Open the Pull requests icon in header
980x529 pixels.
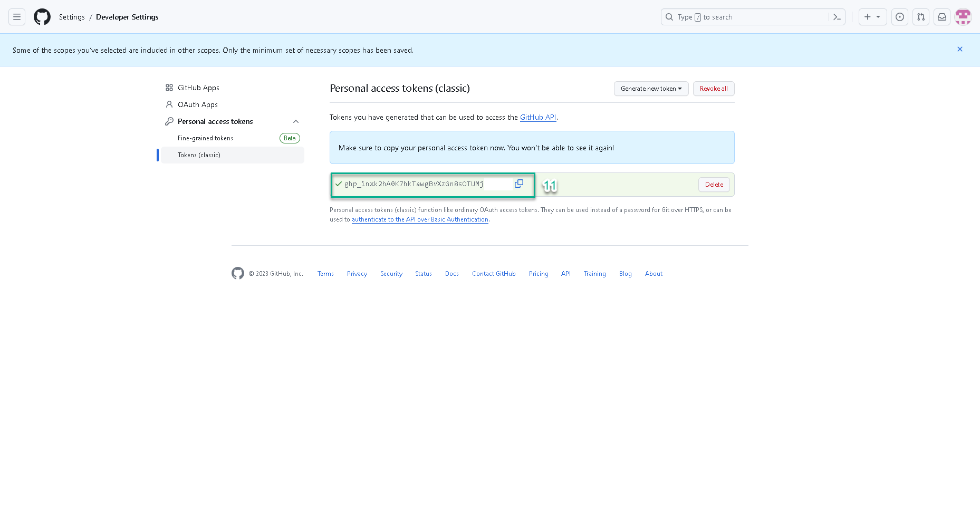(921, 17)
